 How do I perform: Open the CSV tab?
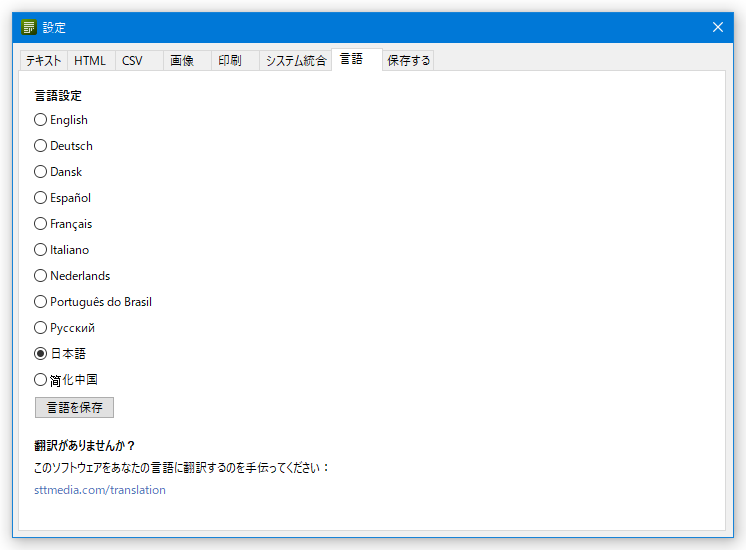pyautogui.click(x=139, y=60)
